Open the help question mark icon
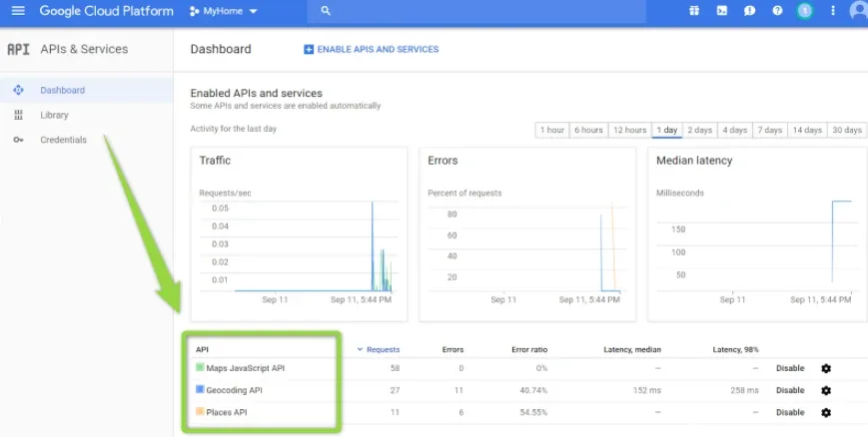This screenshot has width=868, height=437. [x=777, y=11]
